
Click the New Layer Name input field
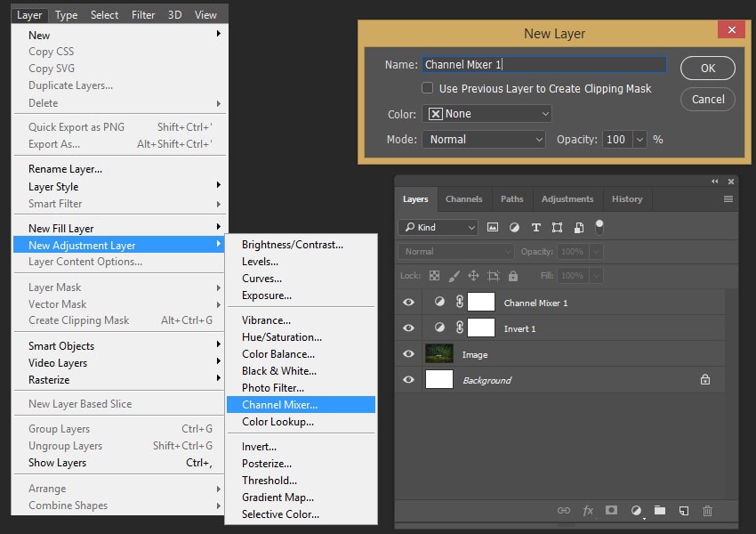(544, 65)
